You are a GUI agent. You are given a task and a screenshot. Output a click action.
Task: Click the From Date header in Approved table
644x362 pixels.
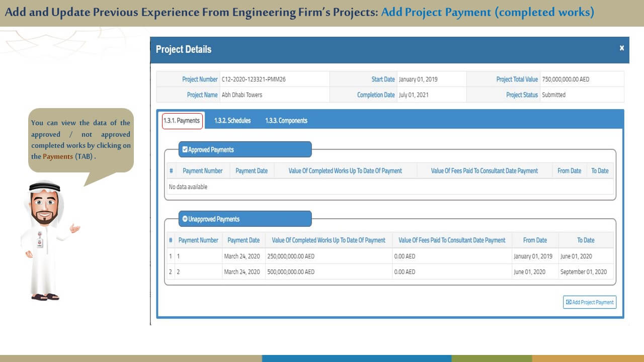(569, 171)
